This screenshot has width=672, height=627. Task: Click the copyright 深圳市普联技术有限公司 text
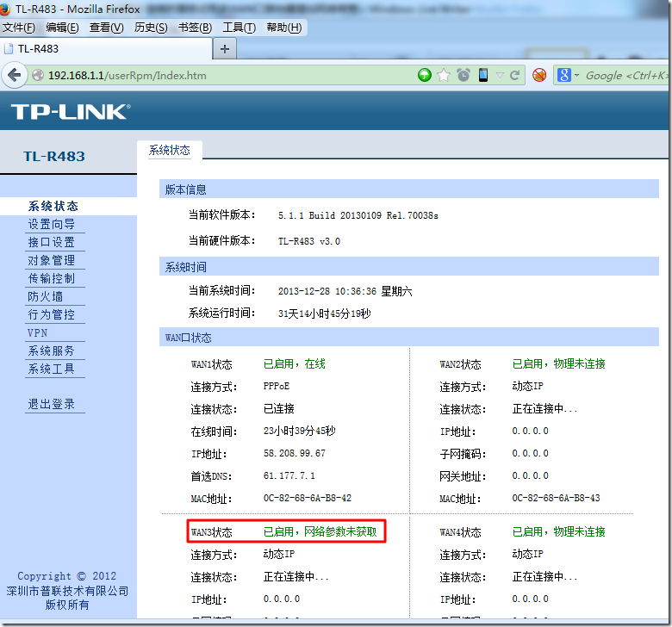tap(67, 592)
